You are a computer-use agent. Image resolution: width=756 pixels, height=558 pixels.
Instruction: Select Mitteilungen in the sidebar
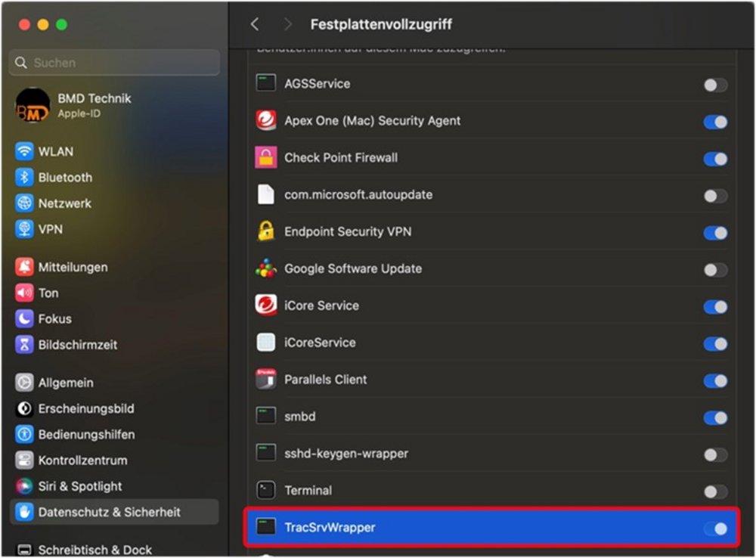(73, 267)
